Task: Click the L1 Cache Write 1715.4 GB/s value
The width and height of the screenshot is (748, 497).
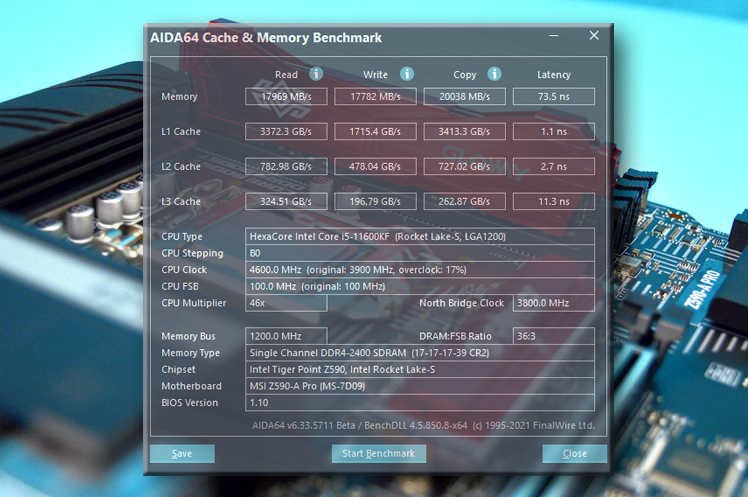Action: click(x=375, y=131)
